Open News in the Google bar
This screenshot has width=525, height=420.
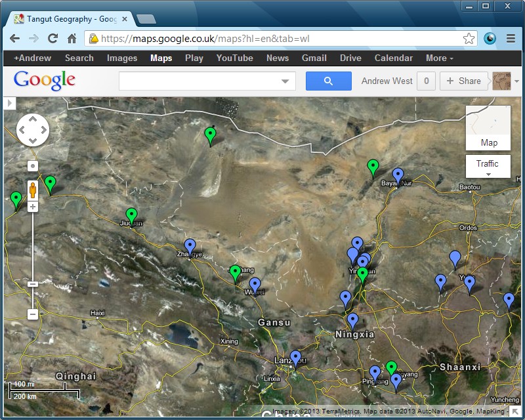[x=277, y=58]
